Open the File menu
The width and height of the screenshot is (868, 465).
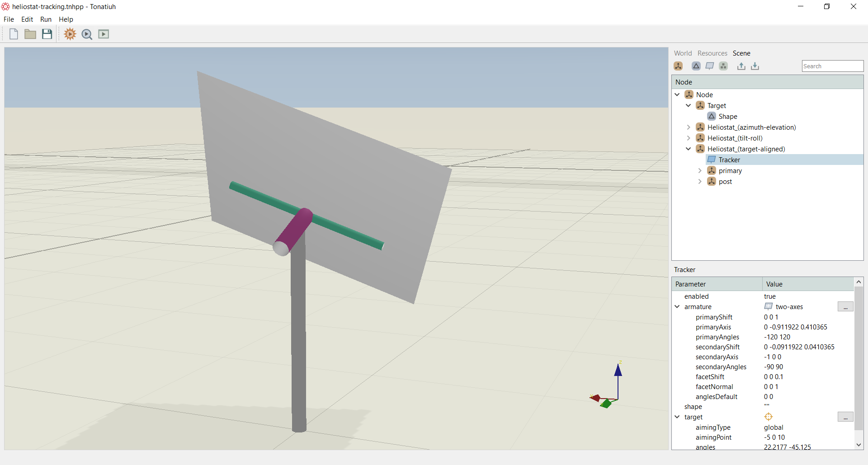coord(9,19)
